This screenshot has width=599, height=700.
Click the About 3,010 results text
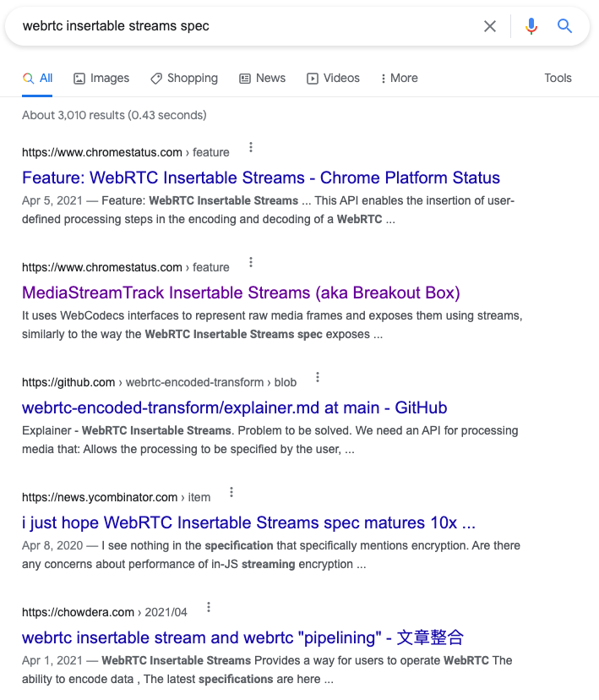point(114,115)
